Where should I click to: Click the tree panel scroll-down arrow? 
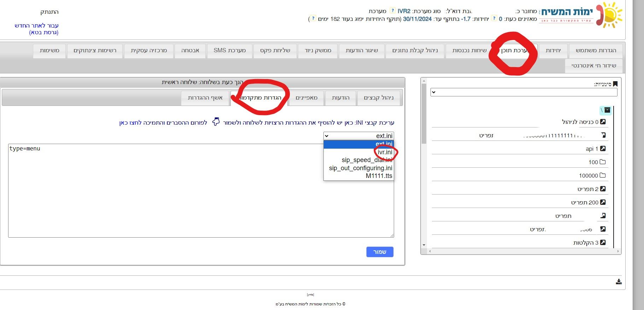coord(424,245)
